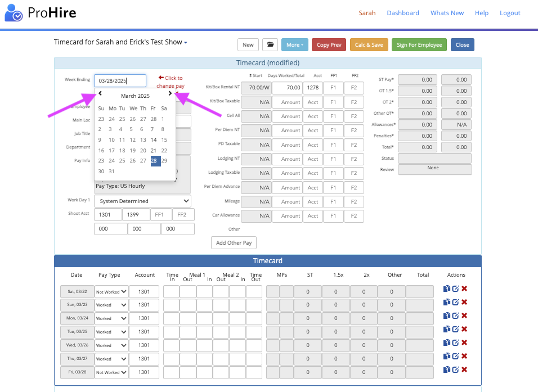This screenshot has width=538, height=392.
Task: Copy the Mon, 03/24 timecard row
Action: coord(447,316)
